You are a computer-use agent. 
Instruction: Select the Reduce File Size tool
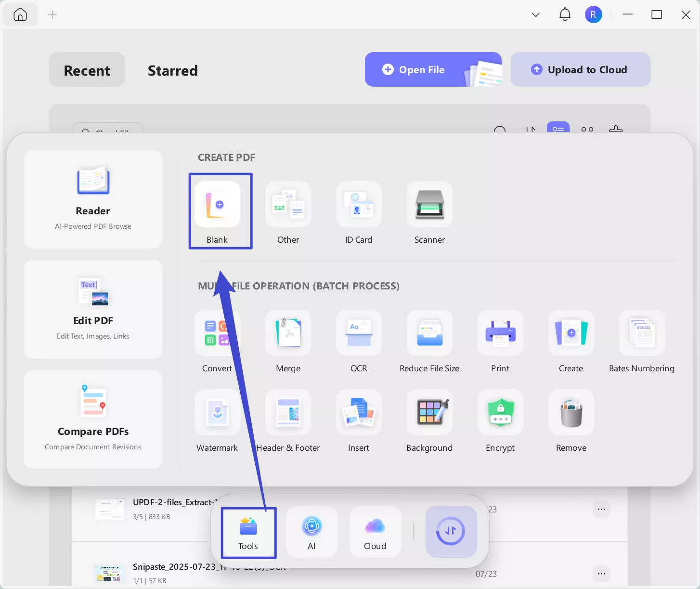click(429, 342)
